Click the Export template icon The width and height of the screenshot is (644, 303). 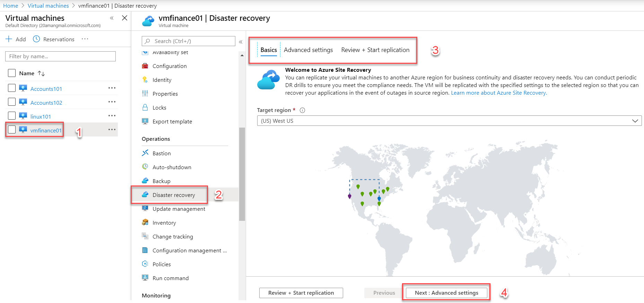point(145,121)
